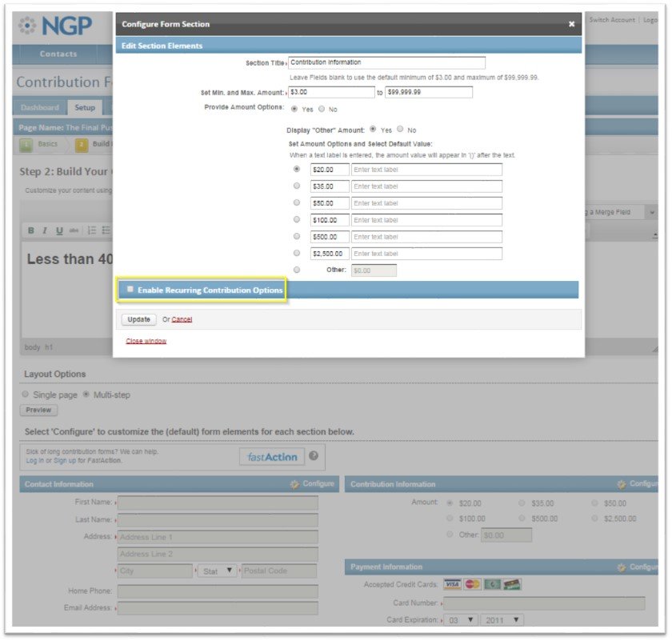
Task: Click the Address Line 1 field
Action: pos(218,537)
